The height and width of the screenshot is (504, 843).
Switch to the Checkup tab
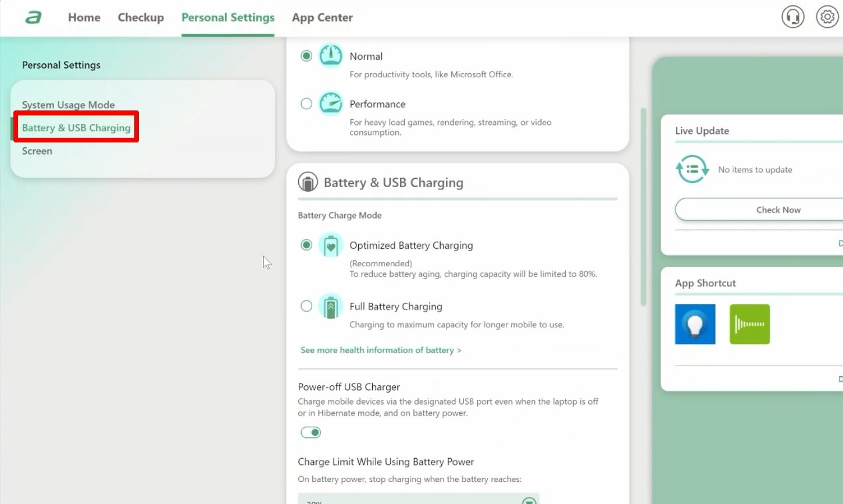coord(141,17)
